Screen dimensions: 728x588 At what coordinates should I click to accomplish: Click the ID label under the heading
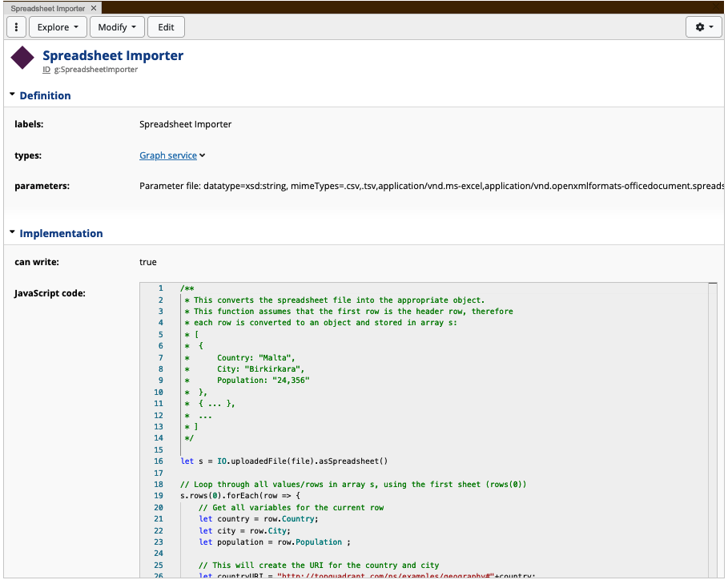(46, 70)
